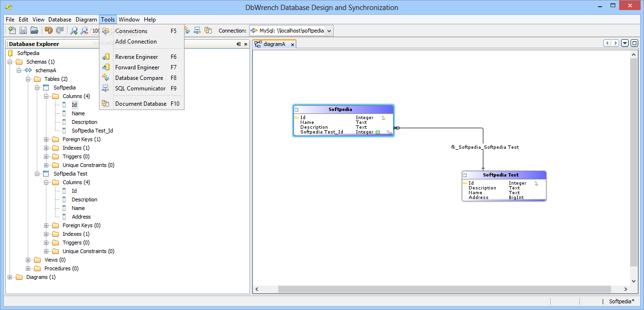Image resolution: width=644 pixels, height=310 pixels.
Task: Click the diagram vertical scrollbar down arrow
Action: [x=634, y=281]
